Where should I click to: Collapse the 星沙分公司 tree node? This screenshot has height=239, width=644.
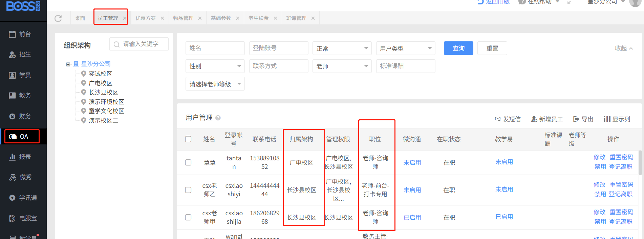pos(68,64)
